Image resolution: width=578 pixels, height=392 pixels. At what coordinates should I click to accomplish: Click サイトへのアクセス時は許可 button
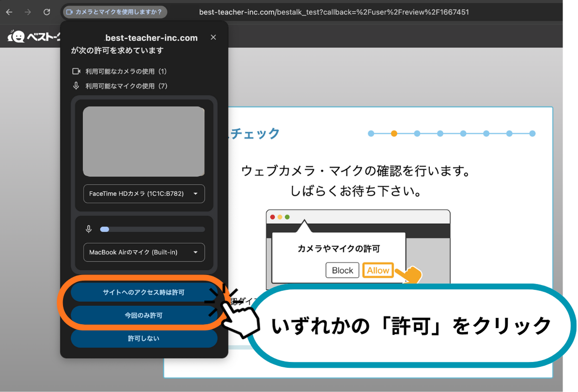coord(143,293)
